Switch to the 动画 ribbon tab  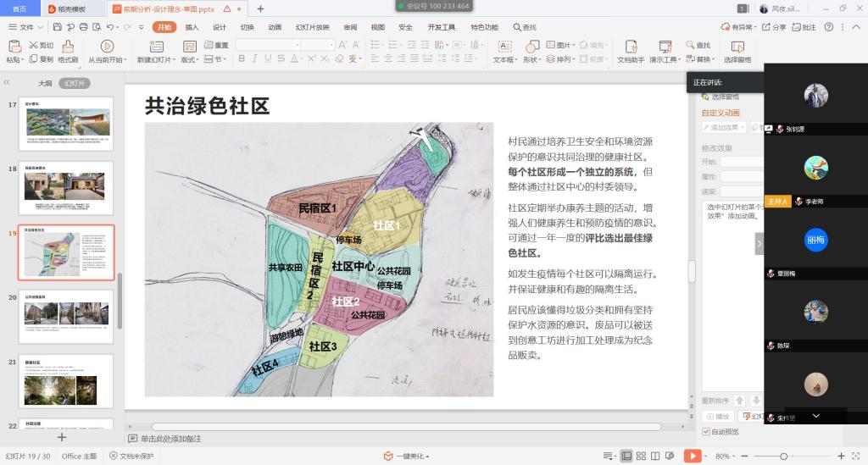[275, 27]
